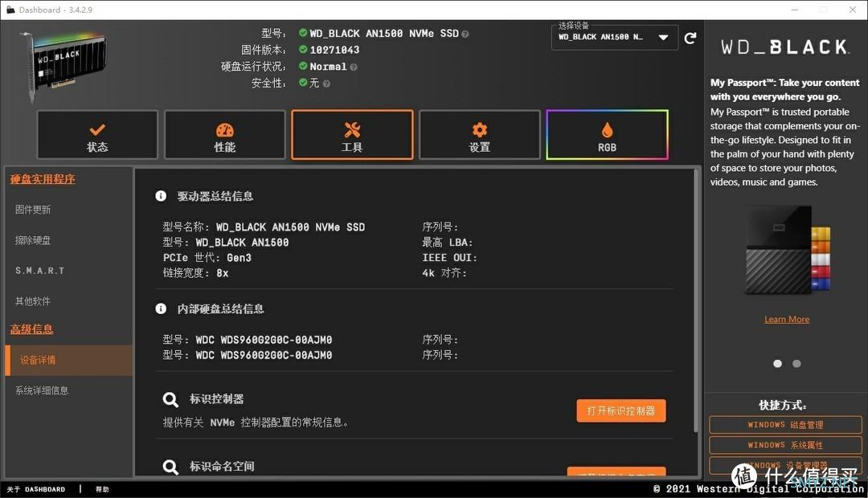Screen dimensions: 868x498
Task: Click magnifier icon beside 标识命名空间
Action: click(170, 467)
